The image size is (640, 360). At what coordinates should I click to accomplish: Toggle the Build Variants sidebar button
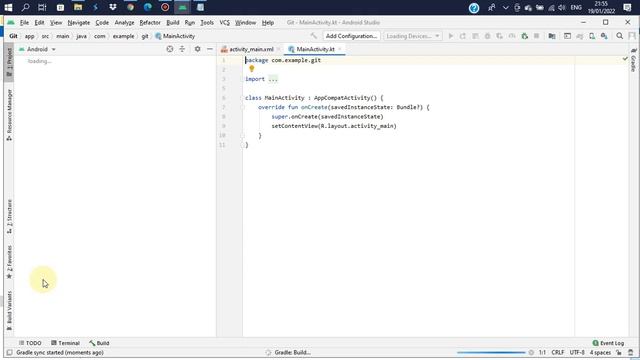pyautogui.click(x=9, y=311)
